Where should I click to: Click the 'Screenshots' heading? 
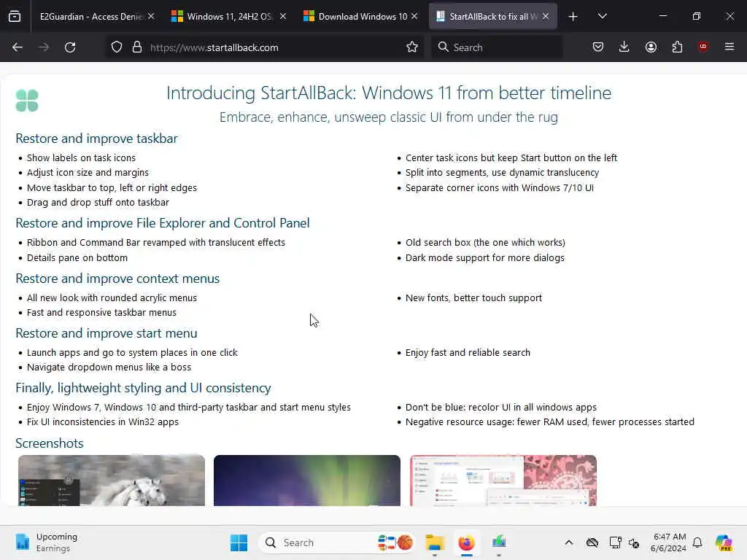[x=49, y=443]
